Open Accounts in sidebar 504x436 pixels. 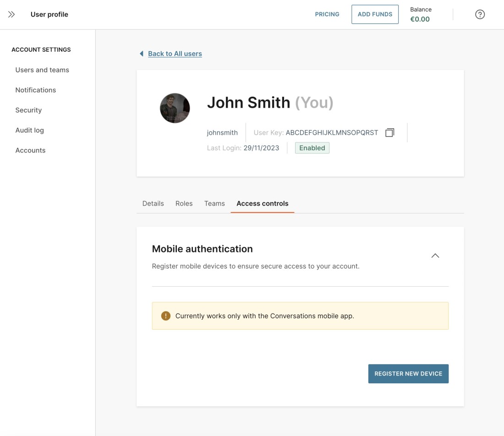pos(31,150)
